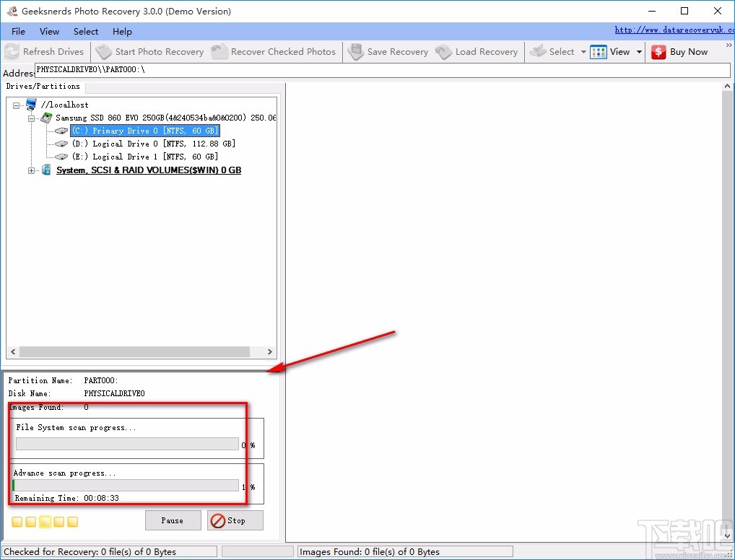Click the Start Photo Recovery label

click(x=160, y=52)
